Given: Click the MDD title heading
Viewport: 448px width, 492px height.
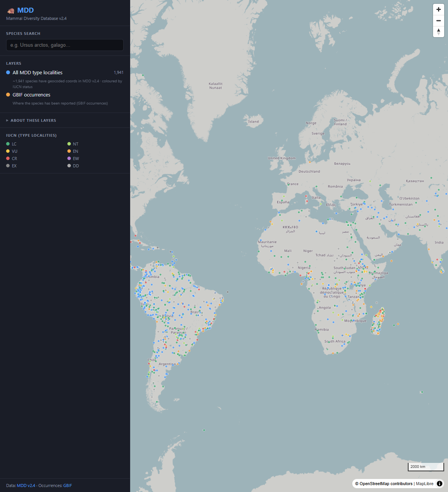Looking at the screenshot, I should [x=26, y=10].
